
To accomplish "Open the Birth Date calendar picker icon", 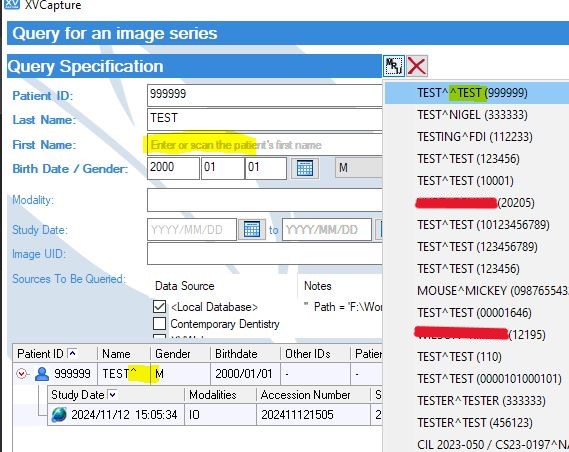I will pos(305,168).
